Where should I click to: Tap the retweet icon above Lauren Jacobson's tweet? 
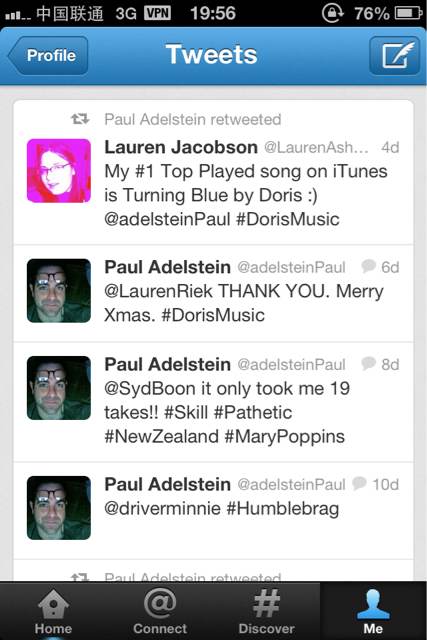[80, 119]
